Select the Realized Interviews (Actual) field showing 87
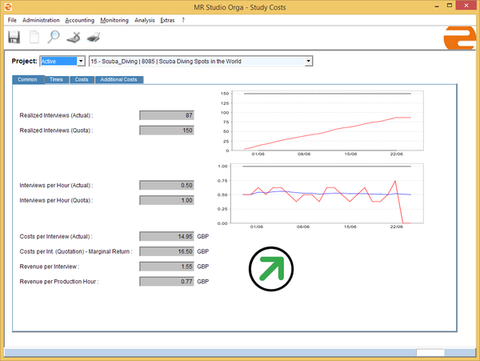Image resolution: width=480 pixels, height=361 pixels. [167, 115]
